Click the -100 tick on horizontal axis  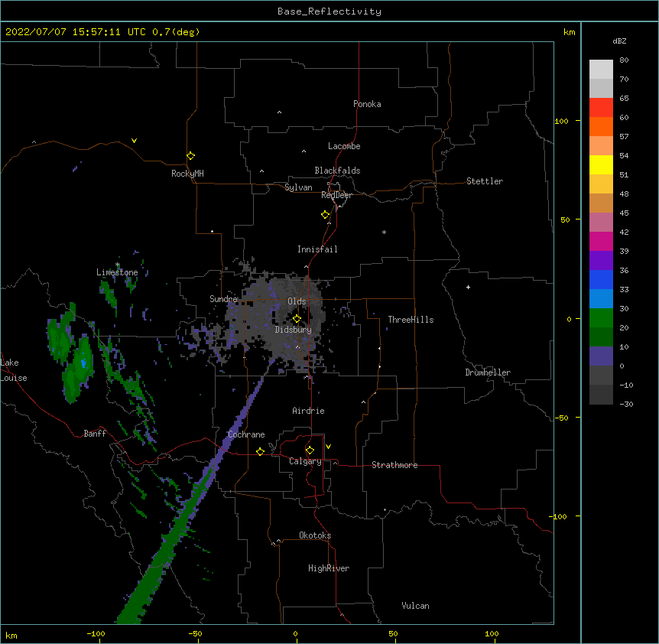[96, 633]
